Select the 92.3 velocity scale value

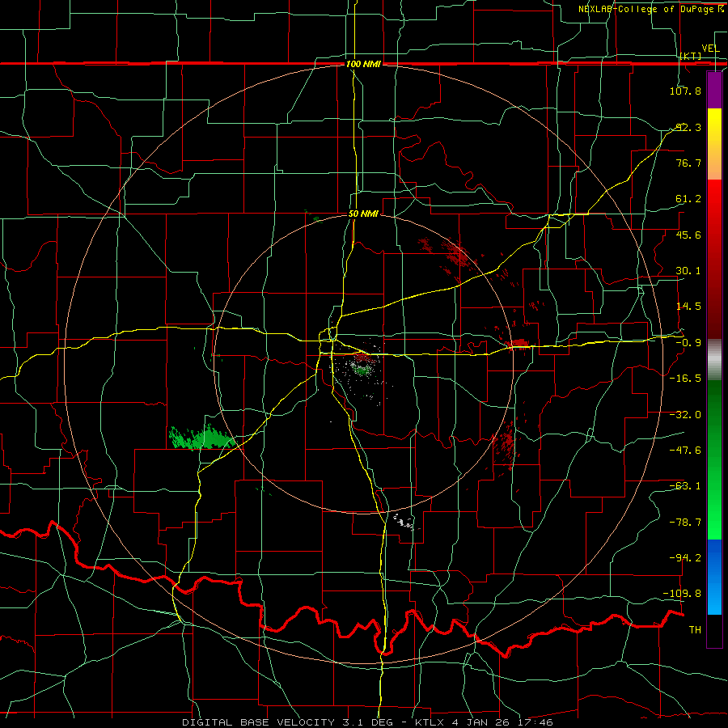tap(688, 127)
